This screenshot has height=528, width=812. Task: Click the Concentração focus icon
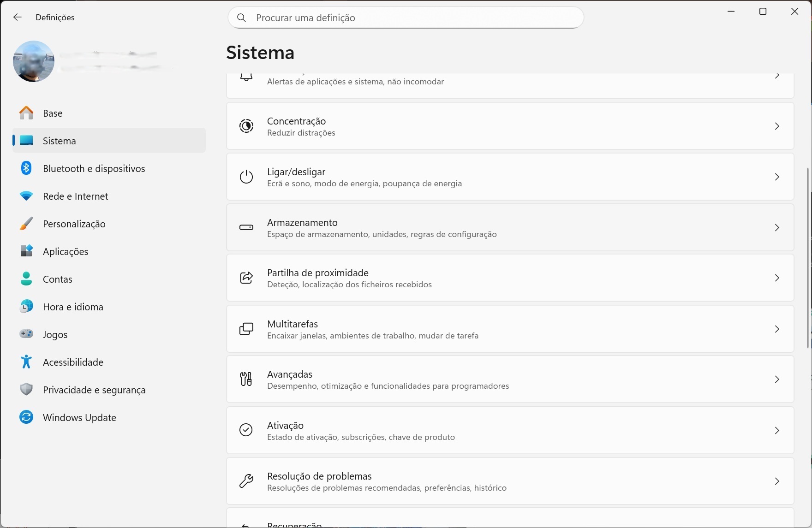tap(246, 126)
